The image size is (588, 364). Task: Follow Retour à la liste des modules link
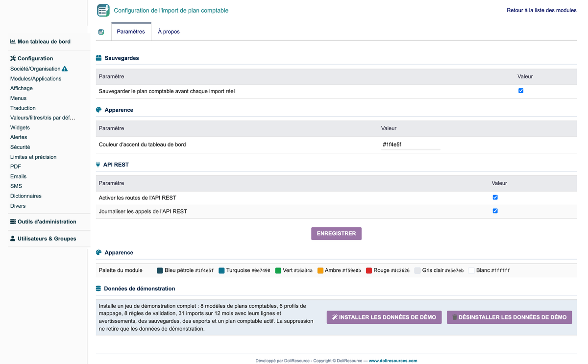tap(541, 10)
